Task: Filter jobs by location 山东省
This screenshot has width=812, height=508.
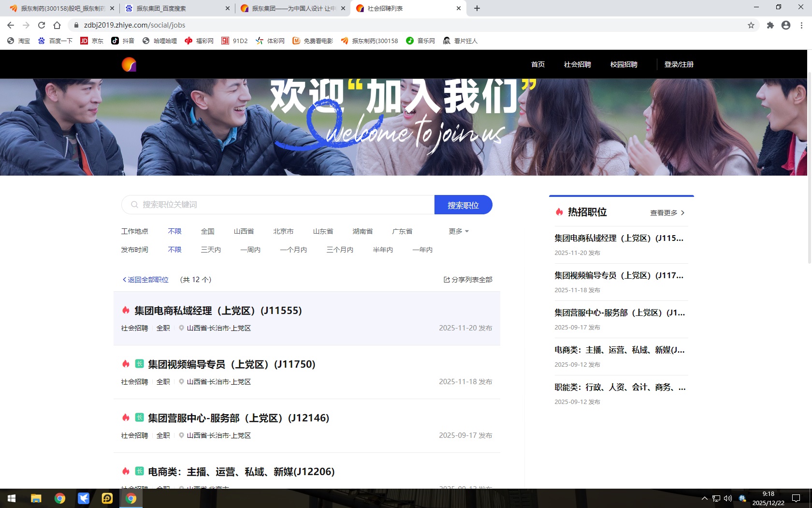Action: point(323,231)
